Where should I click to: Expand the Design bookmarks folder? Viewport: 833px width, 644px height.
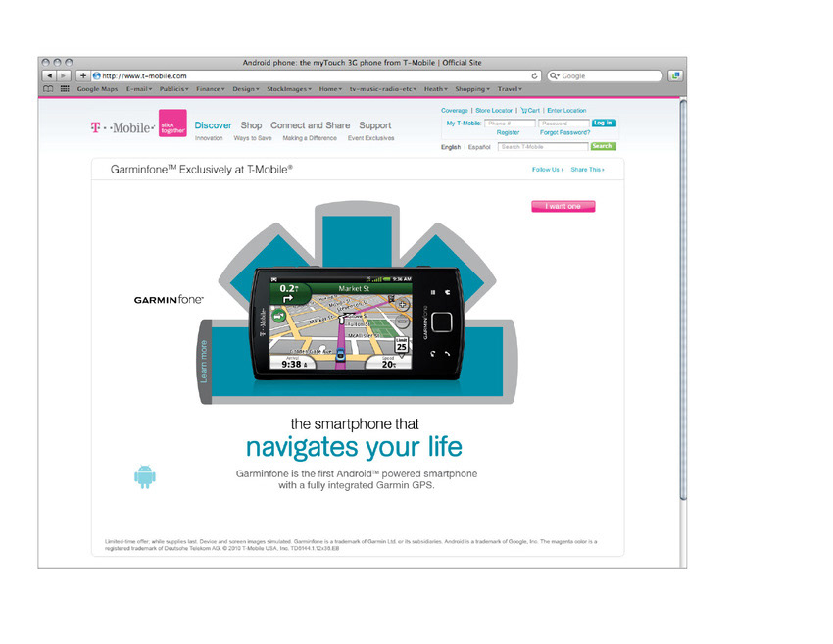coord(245,89)
